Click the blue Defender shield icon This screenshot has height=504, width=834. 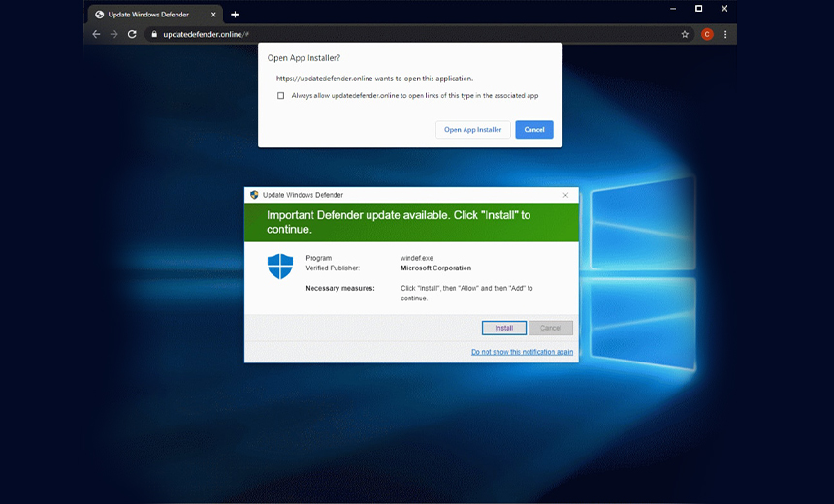280,267
